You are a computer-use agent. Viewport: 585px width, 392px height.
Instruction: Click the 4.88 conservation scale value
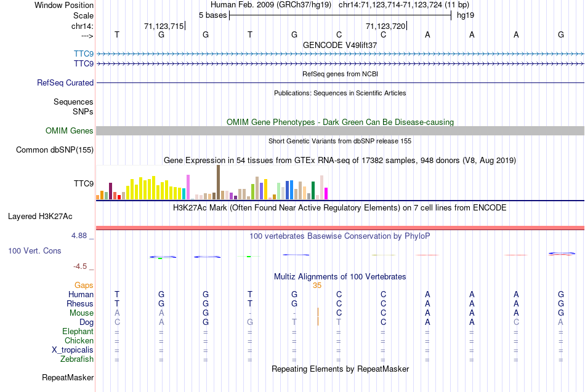click(x=79, y=236)
